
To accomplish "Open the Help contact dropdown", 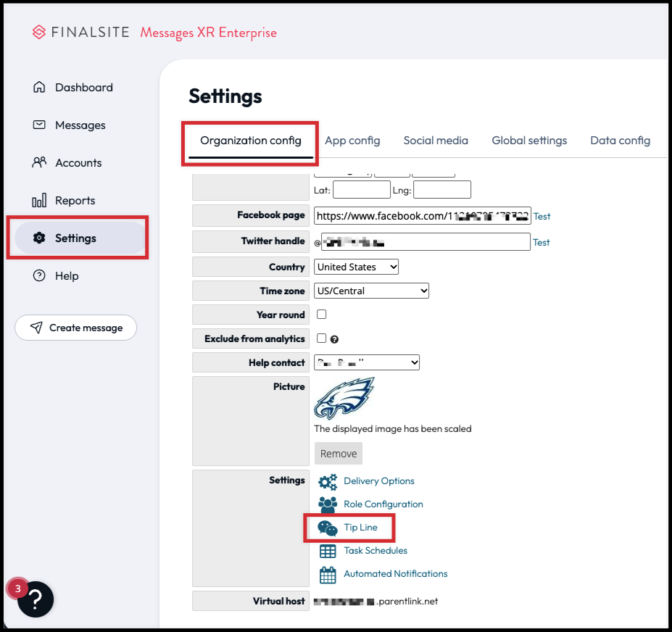I will (367, 362).
